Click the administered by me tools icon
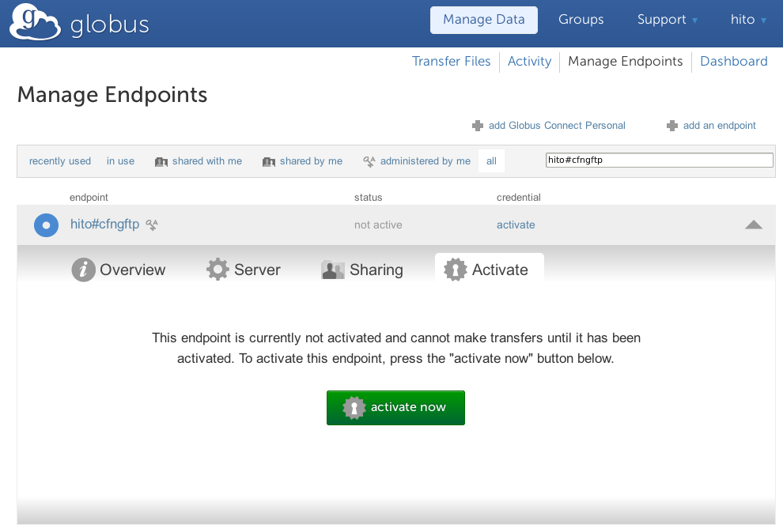Screen dimensions: 783x532 369,161
